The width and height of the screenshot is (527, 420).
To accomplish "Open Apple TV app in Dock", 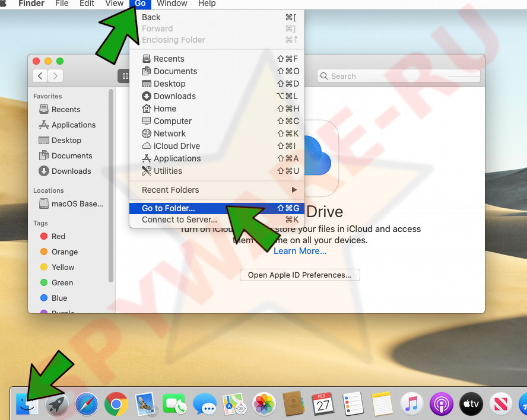I will point(471,404).
